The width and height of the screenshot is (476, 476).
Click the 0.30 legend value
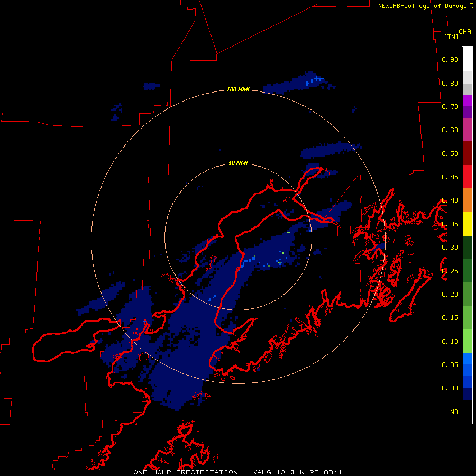click(450, 248)
